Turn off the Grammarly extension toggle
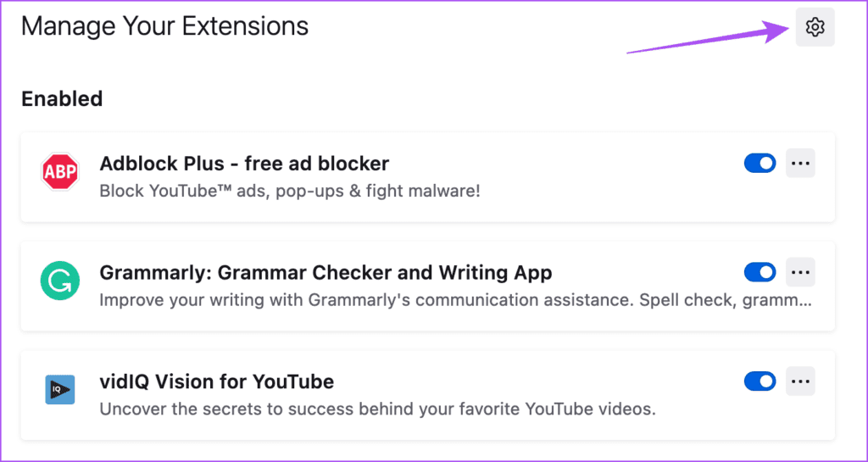Image resolution: width=868 pixels, height=462 pixels. tap(759, 272)
